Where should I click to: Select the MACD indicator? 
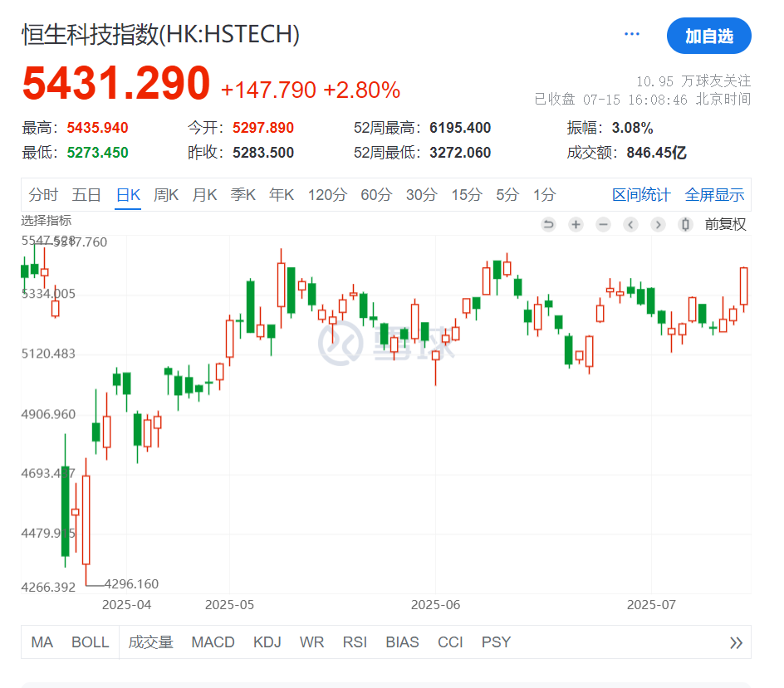(x=213, y=642)
